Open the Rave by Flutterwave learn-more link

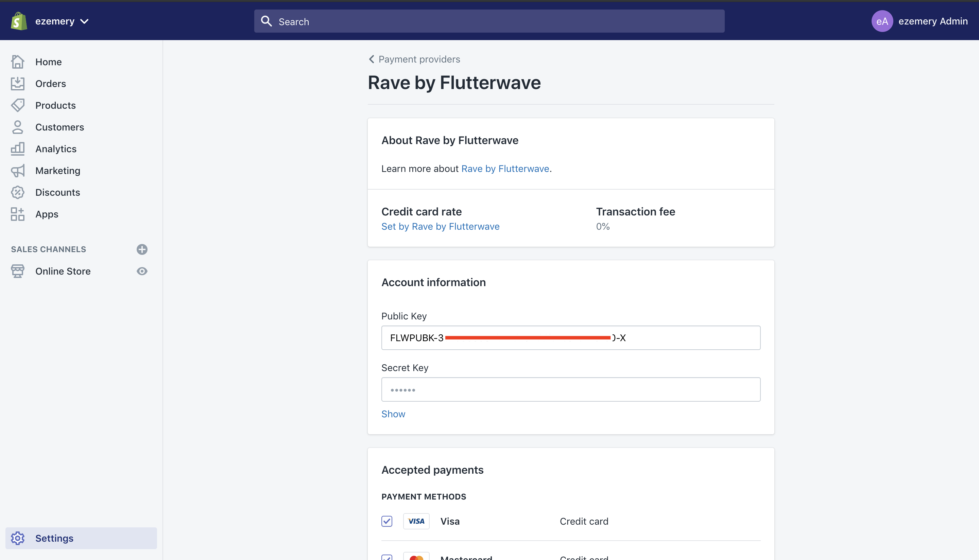(x=505, y=169)
